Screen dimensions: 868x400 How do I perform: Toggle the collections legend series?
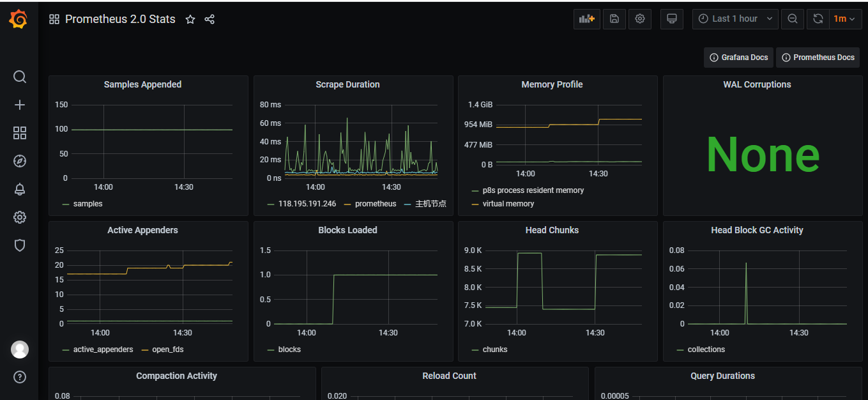click(706, 350)
